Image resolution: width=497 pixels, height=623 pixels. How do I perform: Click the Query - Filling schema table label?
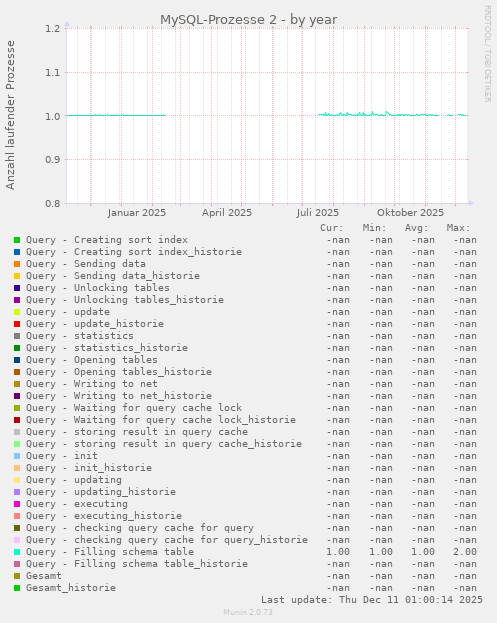click(x=110, y=552)
